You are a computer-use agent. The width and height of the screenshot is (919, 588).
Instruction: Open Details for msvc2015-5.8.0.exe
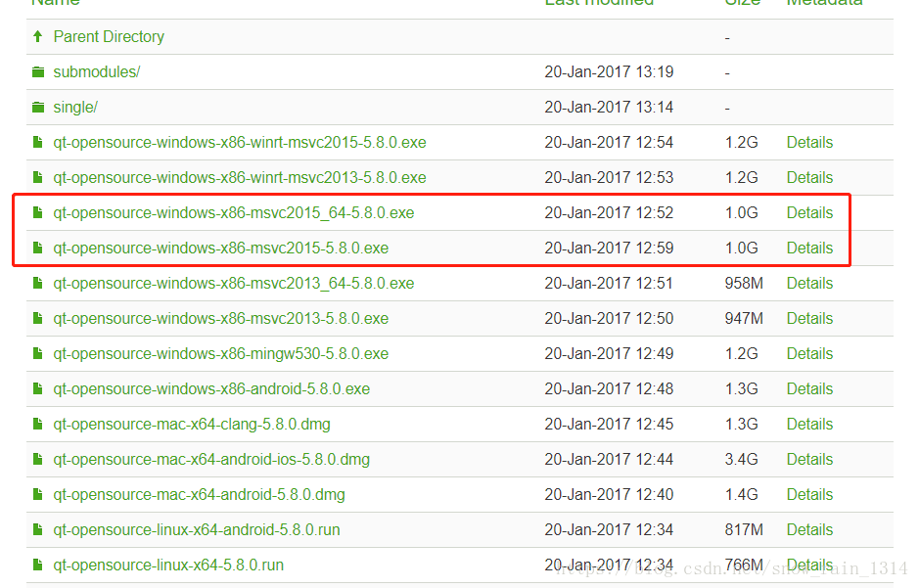tap(809, 248)
